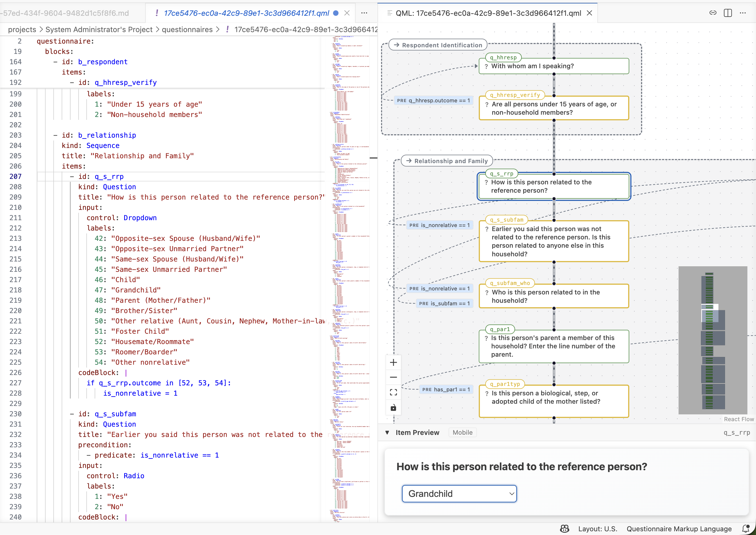Click sticky scroll line questionnaire:

point(65,41)
